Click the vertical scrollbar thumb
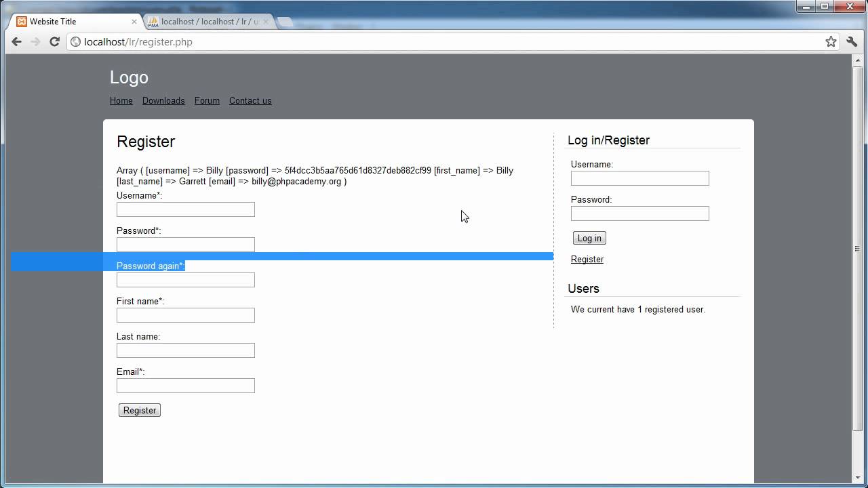868x488 pixels. pos(857,248)
